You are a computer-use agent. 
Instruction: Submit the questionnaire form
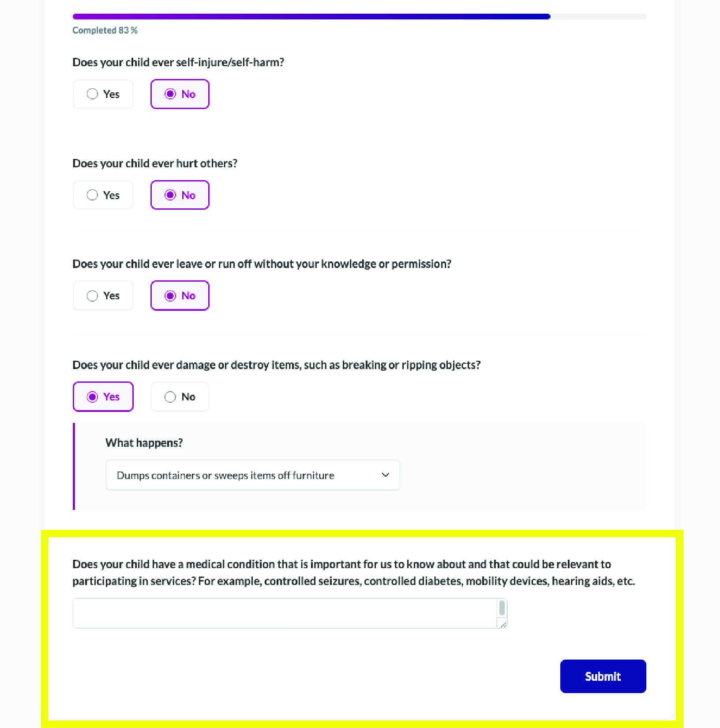click(x=603, y=676)
